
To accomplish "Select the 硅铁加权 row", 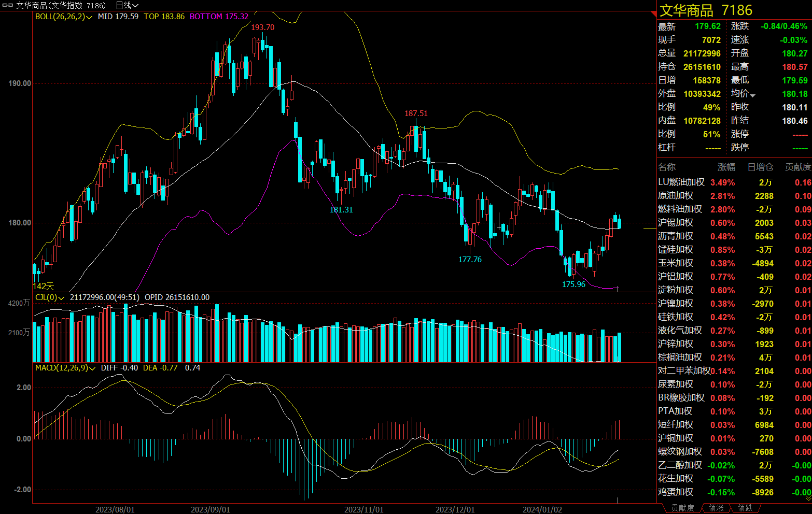I will point(734,317).
